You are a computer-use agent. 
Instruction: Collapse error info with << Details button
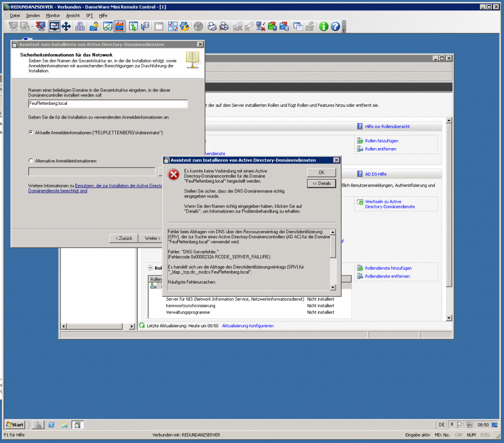point(321,183)
